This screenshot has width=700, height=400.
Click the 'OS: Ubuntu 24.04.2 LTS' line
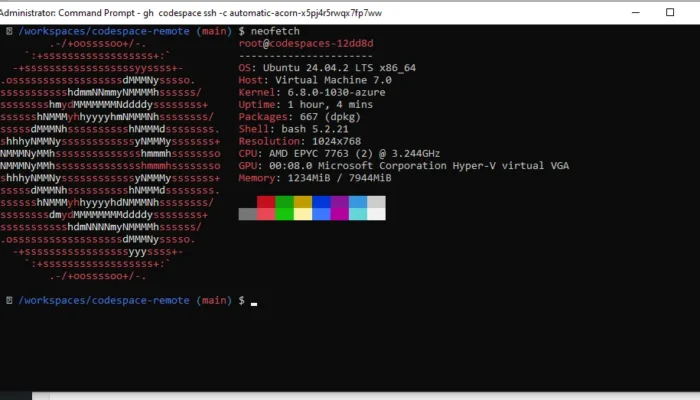click(x=327, y=68)
